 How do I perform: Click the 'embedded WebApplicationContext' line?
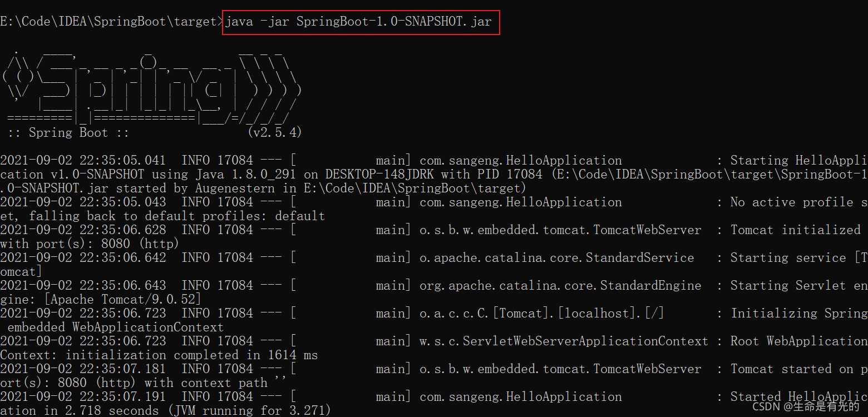115,327
